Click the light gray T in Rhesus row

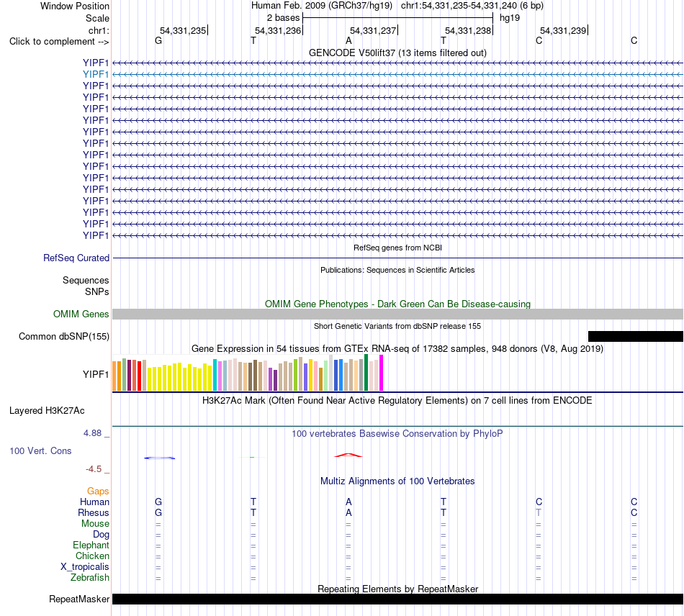539,512
